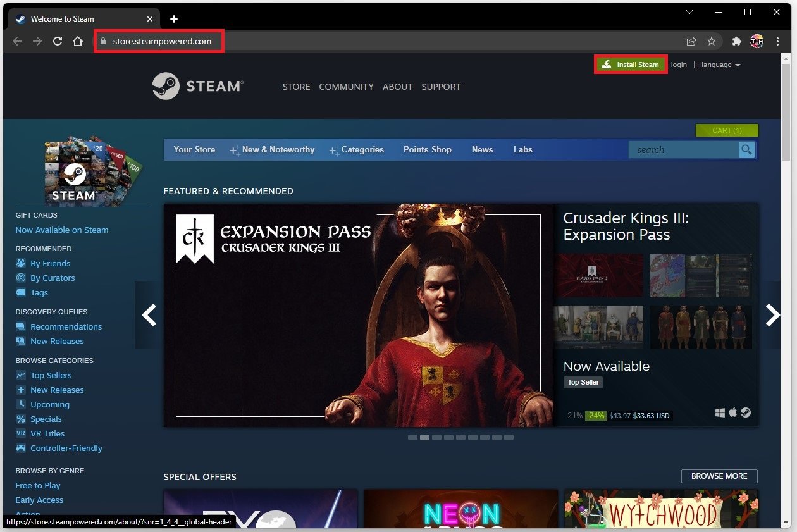Select the last carousel page dot
Screen dimensions: 797x532
pyautogui.click(x=509, y=437)
